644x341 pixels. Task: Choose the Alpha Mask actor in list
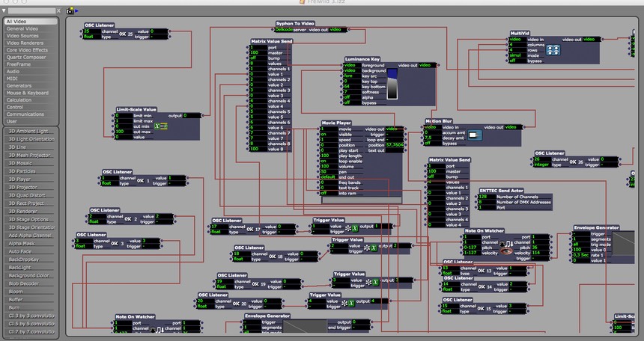[x=21, y=242]
